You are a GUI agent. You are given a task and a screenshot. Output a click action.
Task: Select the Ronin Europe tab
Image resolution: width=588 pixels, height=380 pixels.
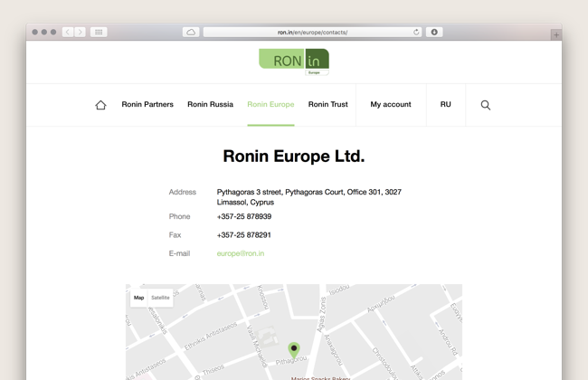click(270, 105)
